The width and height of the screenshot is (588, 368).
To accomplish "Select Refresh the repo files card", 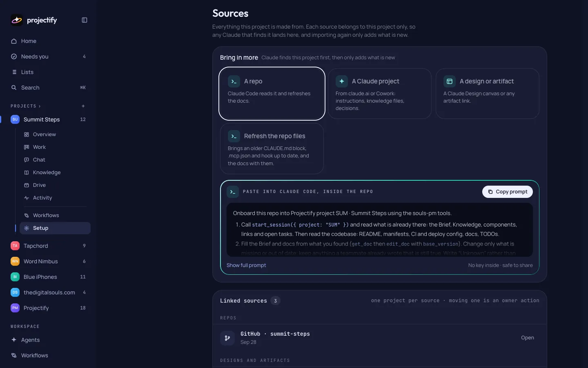I will tap(272, 149).
